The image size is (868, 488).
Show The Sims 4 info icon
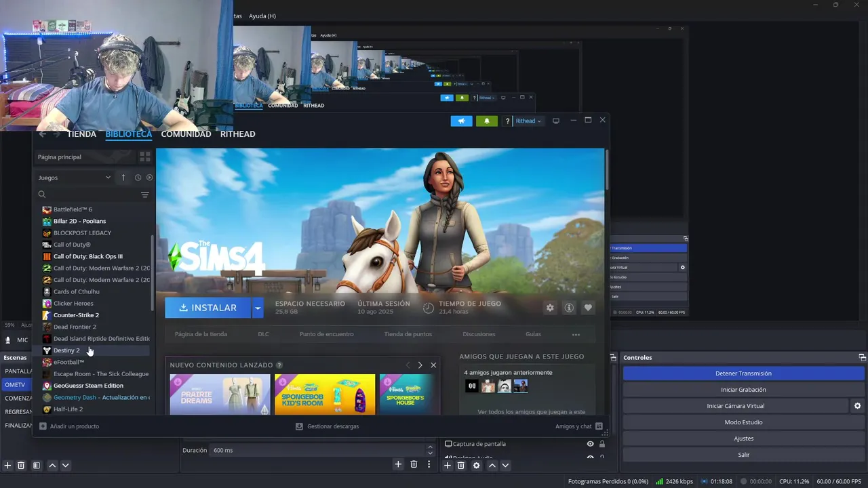click(569, 308)
